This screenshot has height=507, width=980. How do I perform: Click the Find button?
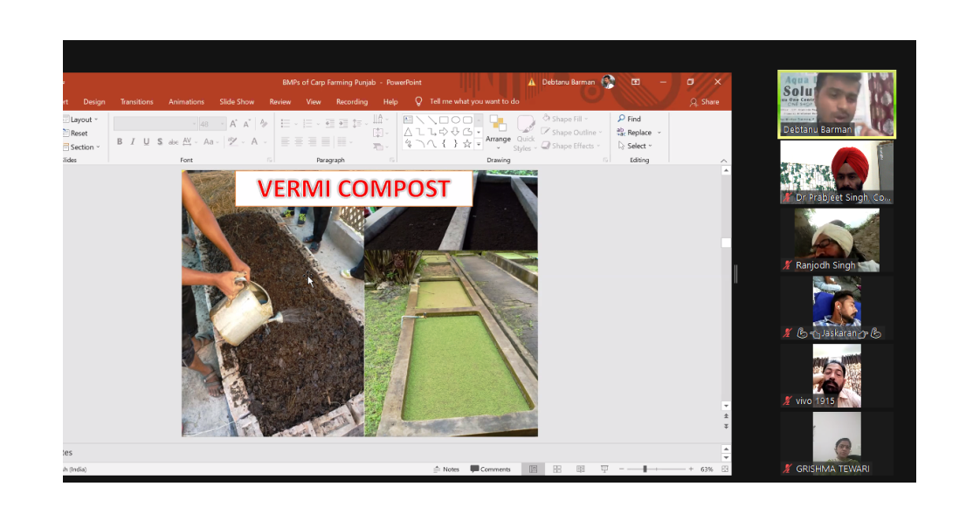(x=630, y=119)
